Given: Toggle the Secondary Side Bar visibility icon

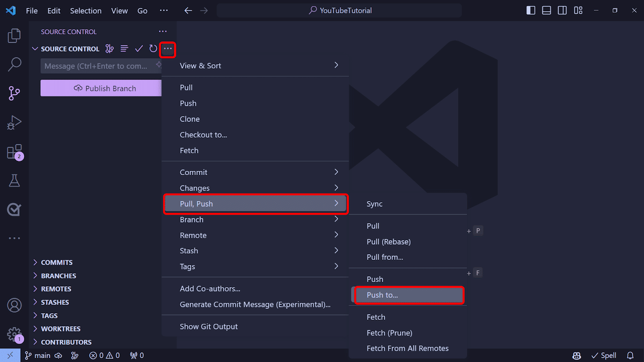Looking at the screenshot, I should pyautogui.click(x=562, y=10).
